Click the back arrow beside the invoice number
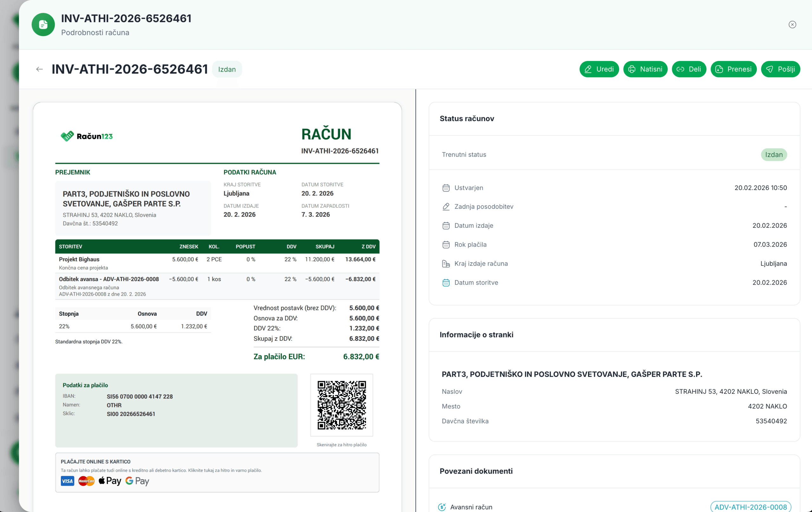Image resolution: width=812 pixels, height=512 pixels. pyautogui.click(x=39, y=69)
